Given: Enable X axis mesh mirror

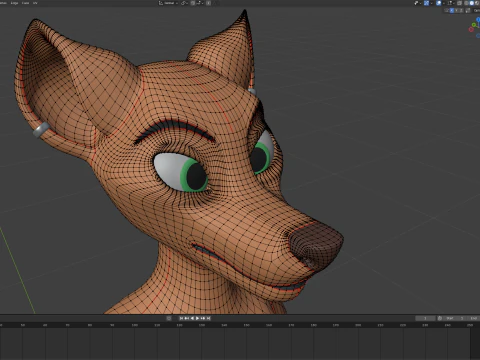Looking at the screenshot, I should (452, 10).
